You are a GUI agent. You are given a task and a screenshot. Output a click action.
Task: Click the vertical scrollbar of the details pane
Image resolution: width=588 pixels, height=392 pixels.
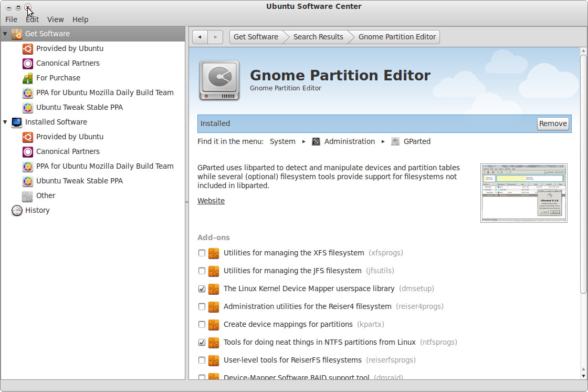[583, 174]
